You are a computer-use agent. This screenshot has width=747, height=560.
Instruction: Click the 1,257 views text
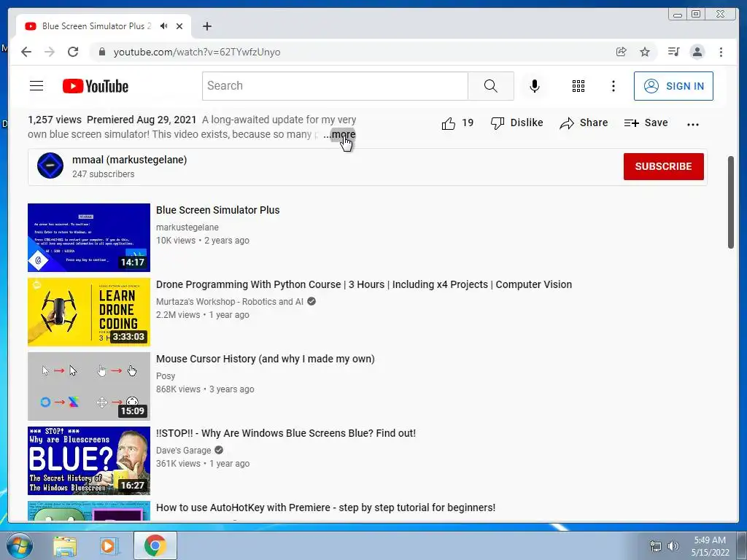pos(54,120)
